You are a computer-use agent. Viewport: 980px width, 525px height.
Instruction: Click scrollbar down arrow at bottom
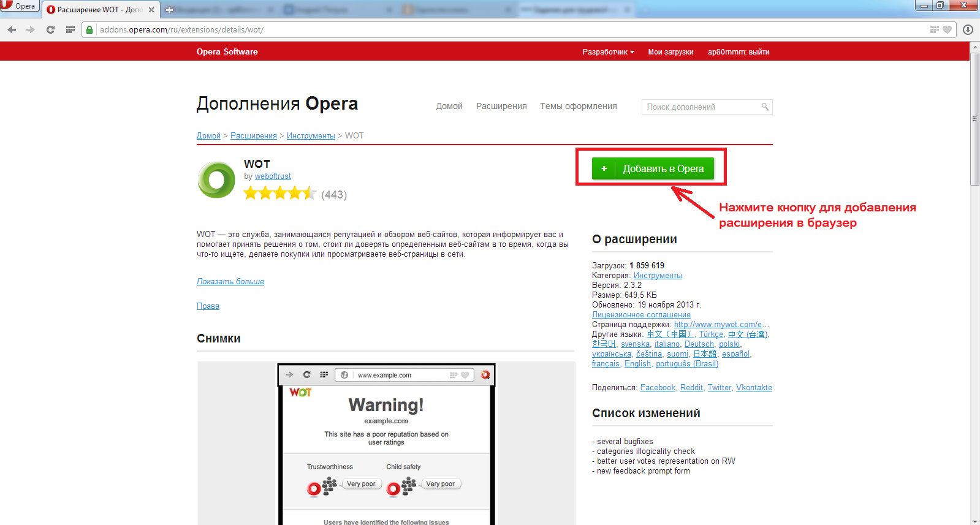tap(974, 521)
